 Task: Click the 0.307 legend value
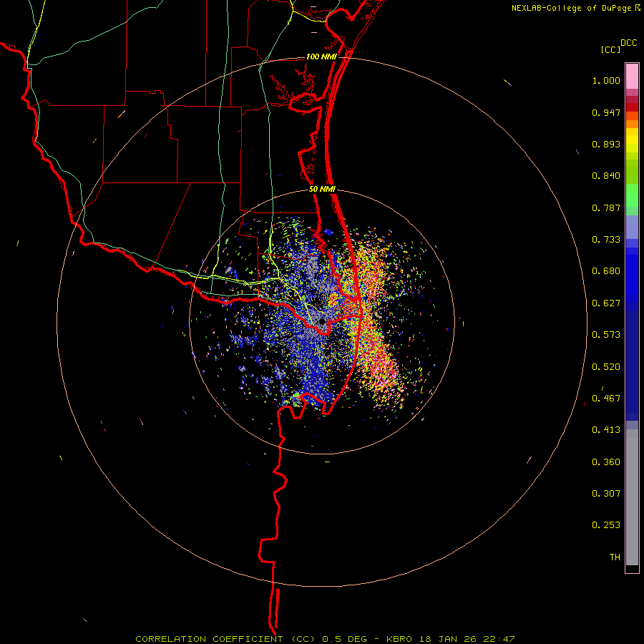[x=606, y=494]
